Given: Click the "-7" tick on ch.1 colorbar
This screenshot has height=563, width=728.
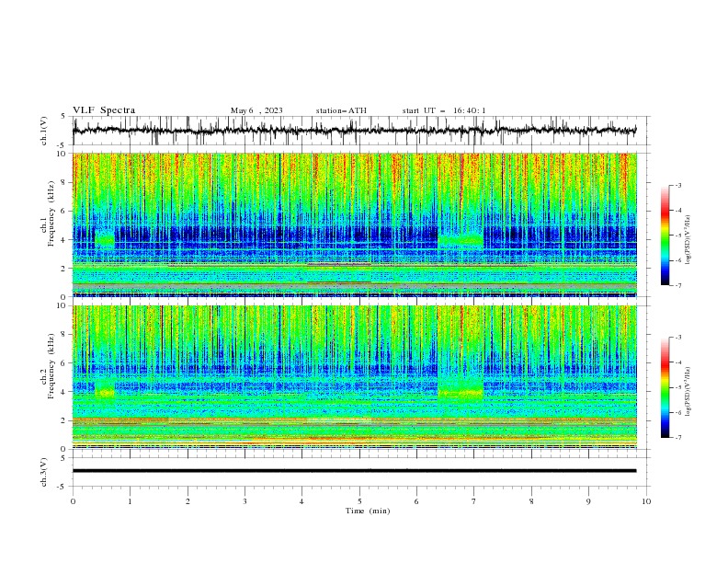Looking at the screenshot, I should (677, 285).
